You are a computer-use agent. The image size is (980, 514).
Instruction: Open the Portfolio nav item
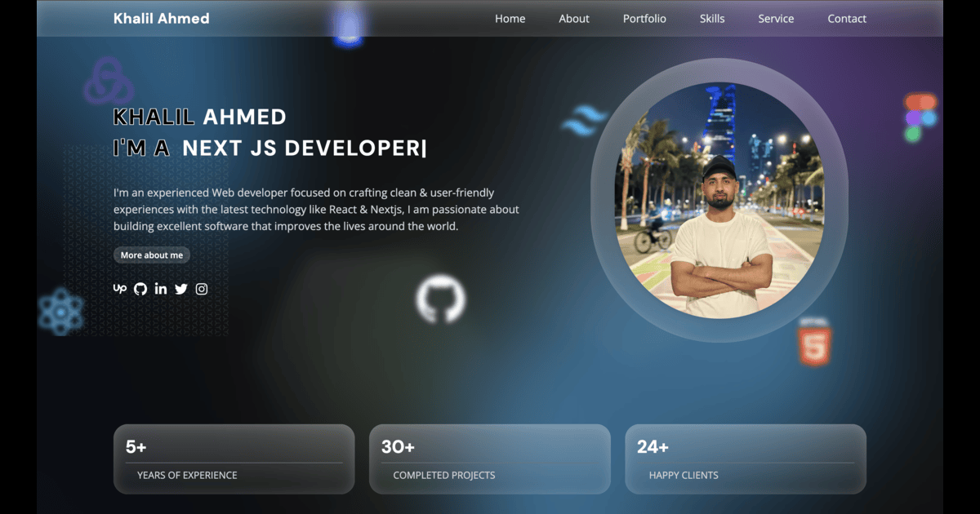(644, 19)
